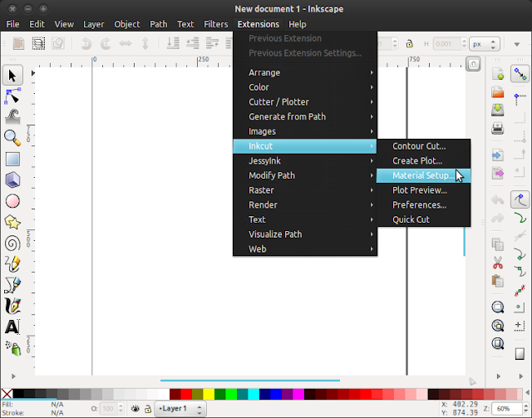Select the Text tool

(x=12, y=327)
